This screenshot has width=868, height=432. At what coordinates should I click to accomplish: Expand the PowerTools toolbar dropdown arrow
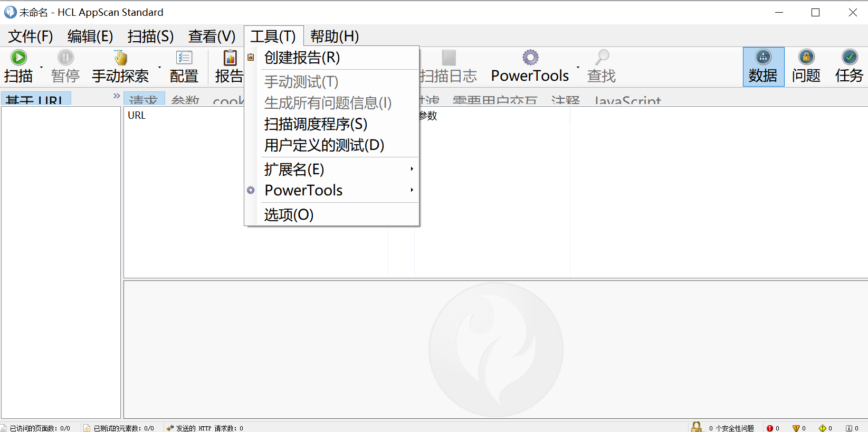coord(578,68)
